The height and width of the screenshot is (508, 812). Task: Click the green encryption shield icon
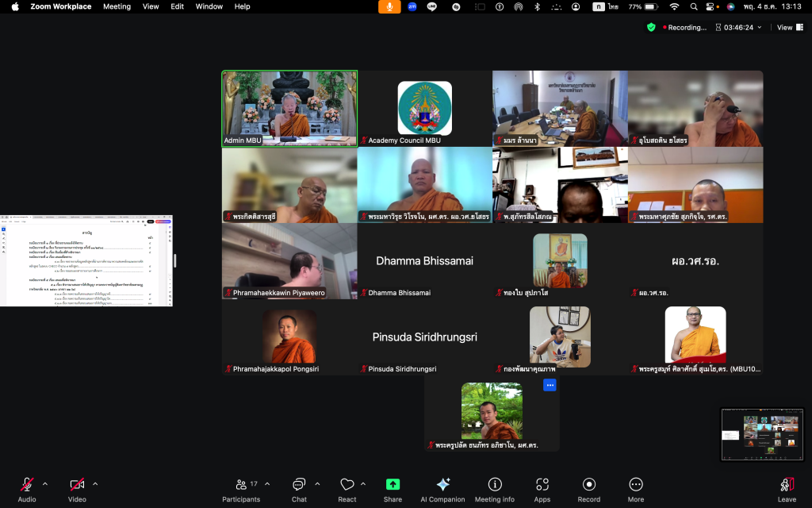point(651,27)
